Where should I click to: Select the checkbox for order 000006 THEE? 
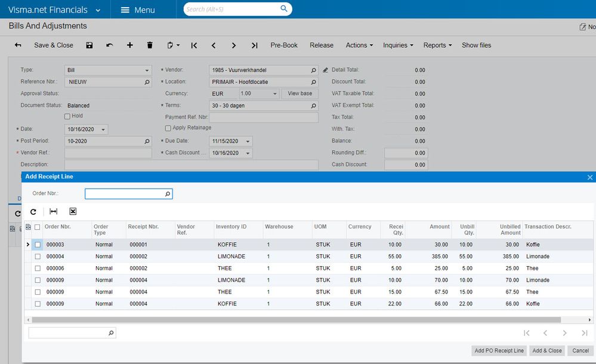click(38, 269)
